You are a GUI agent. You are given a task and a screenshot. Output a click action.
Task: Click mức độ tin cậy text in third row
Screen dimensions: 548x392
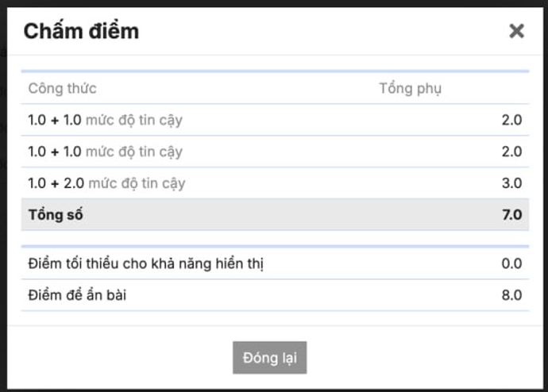136,183
